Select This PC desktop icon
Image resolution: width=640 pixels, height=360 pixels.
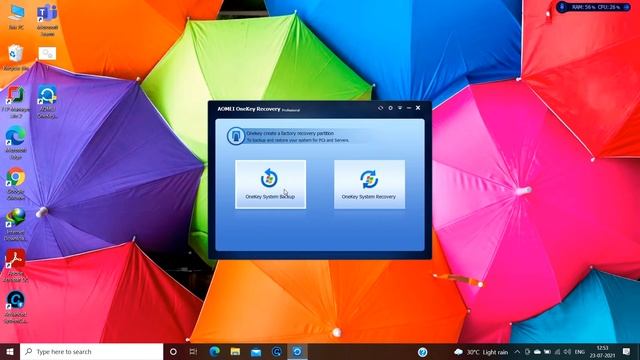pos(16,18)
